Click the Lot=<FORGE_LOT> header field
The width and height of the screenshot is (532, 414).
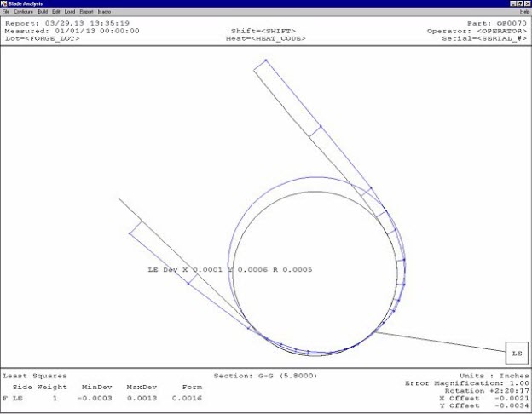43,38
